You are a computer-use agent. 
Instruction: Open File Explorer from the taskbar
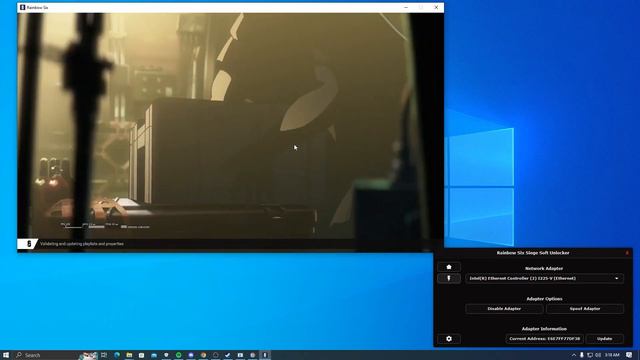click(x=129, y=355)
